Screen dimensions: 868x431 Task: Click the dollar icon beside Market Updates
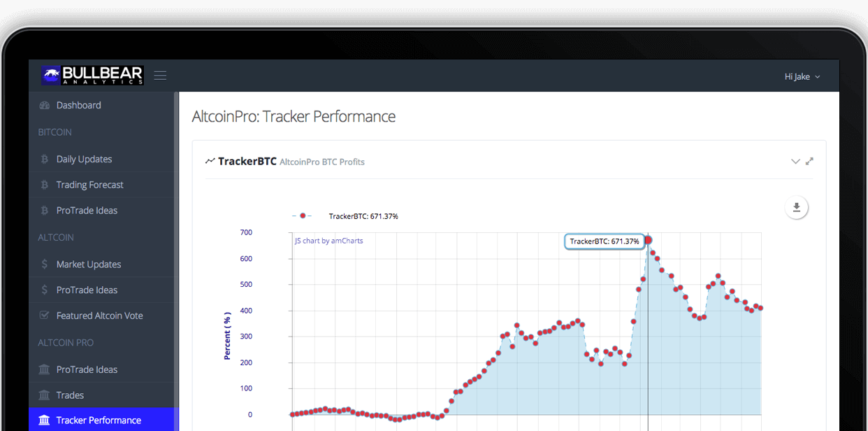[x=45, y=264]
